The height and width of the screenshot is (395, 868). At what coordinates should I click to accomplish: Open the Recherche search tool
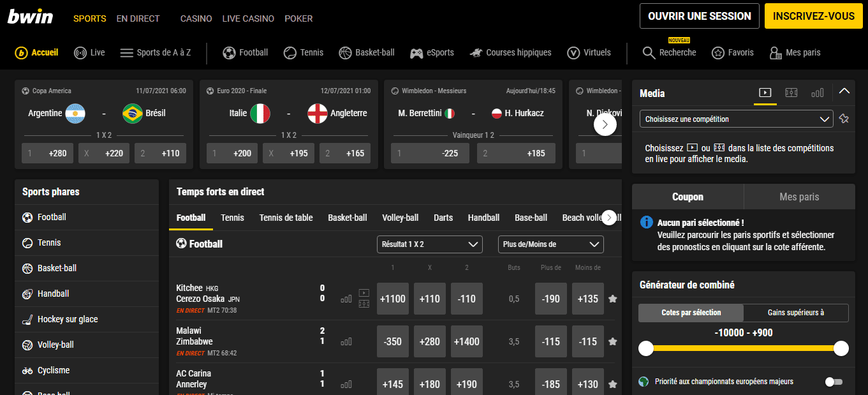(669, 53)
